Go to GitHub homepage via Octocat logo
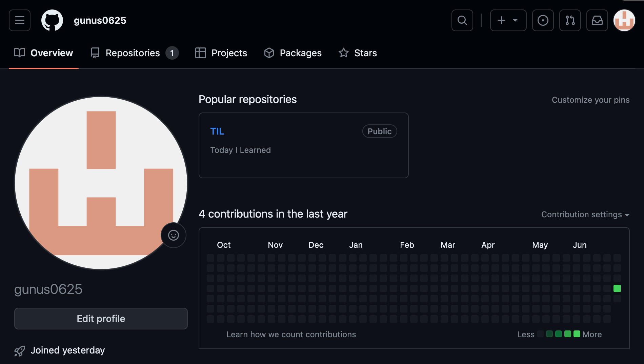The height and width of the screenshot is (364, 644). pos(52,20)
